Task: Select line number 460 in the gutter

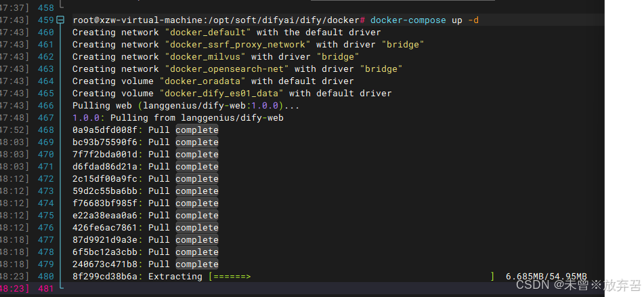Action: pyautogui.click(x=45, y=32)
